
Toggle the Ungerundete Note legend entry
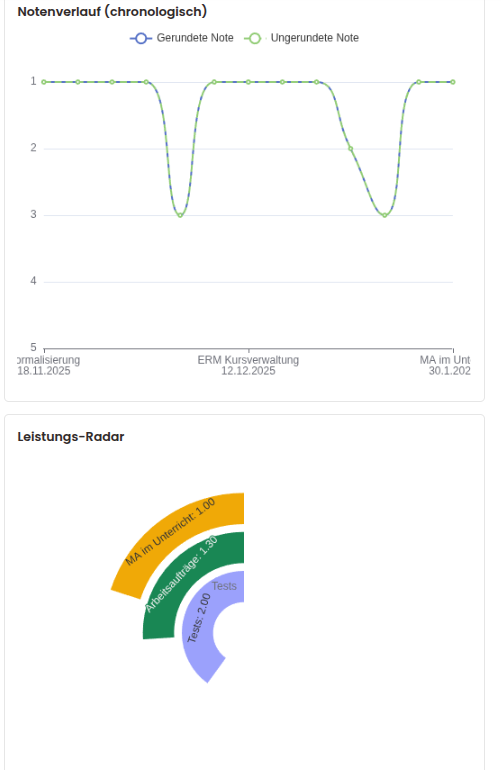pyautogui.click(x=302, y=38)
